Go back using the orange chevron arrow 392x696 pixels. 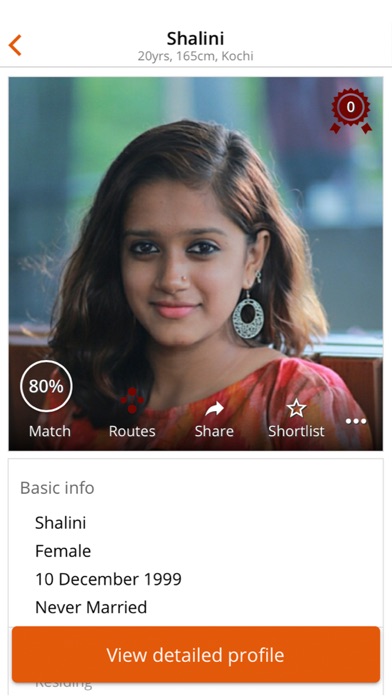[15, 45]
